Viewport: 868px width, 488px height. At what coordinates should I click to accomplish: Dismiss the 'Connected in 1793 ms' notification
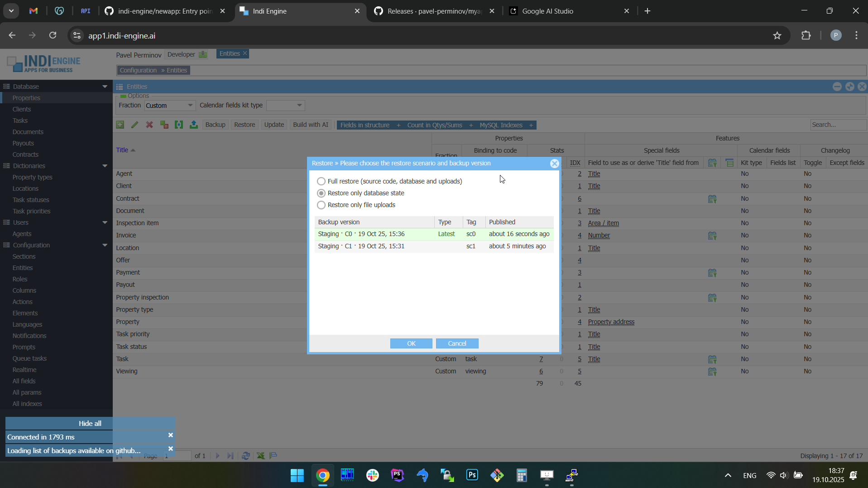[171, 435]
